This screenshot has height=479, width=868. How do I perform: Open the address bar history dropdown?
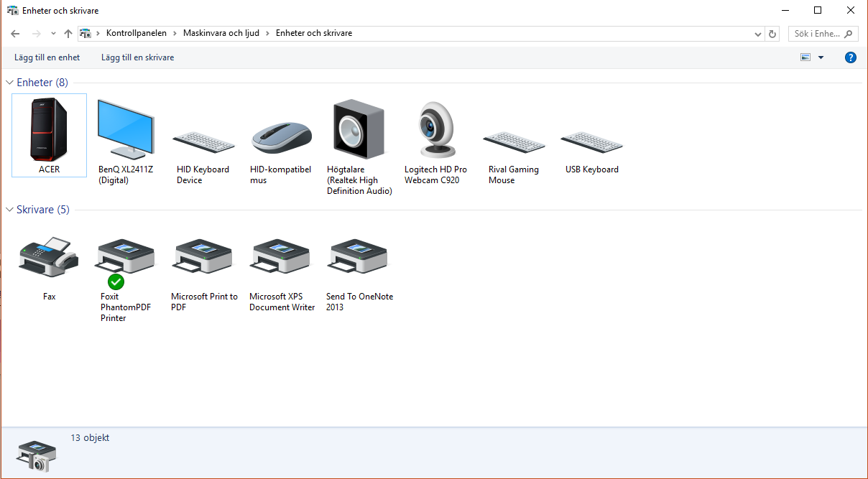[758, 34]
